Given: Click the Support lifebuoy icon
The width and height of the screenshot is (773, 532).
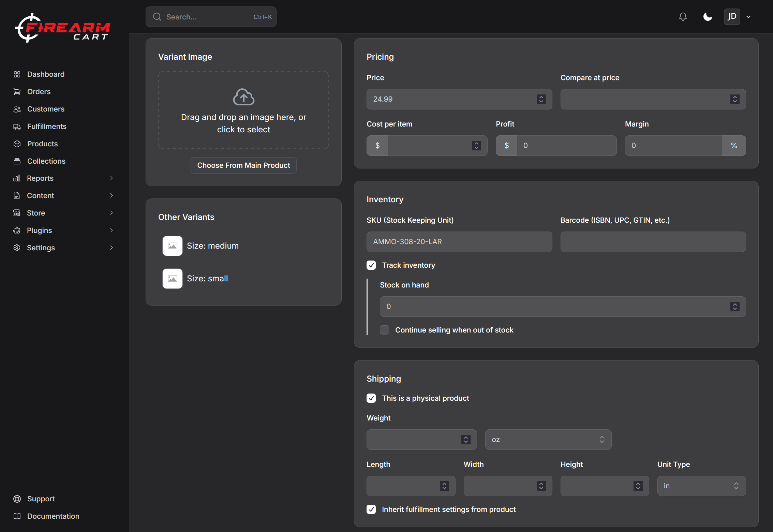Looking at the screenshot, I should (x=17, y=499).
